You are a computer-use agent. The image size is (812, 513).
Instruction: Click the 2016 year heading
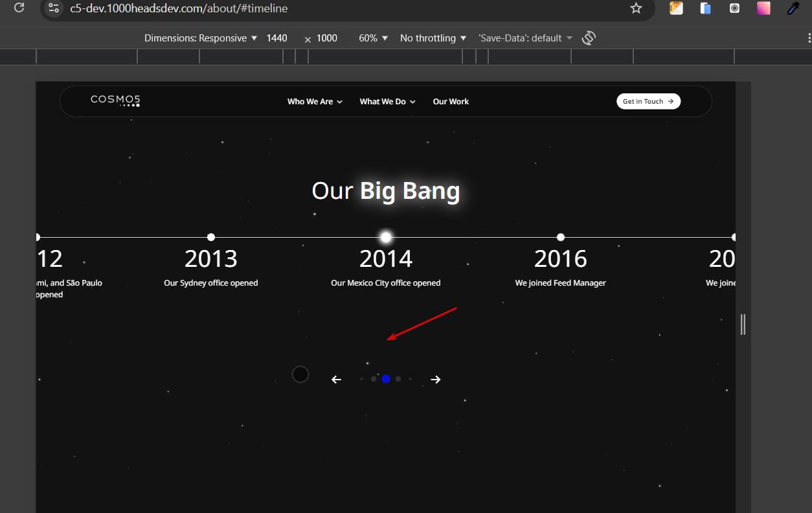click(561, 259)
